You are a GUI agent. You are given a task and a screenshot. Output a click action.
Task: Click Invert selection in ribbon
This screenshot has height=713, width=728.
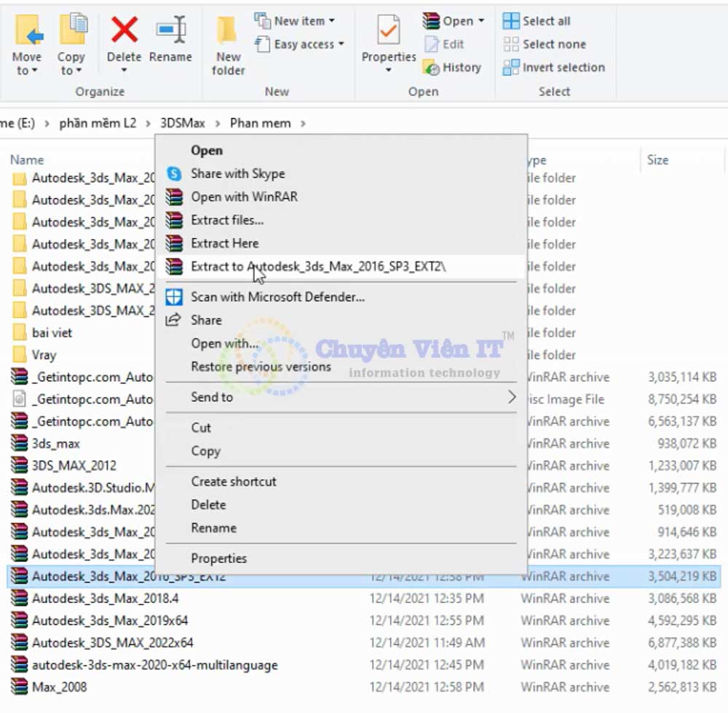coord(554,67)
